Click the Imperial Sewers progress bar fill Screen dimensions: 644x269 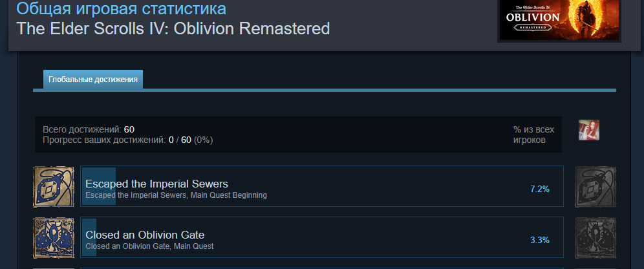(99, 186)
